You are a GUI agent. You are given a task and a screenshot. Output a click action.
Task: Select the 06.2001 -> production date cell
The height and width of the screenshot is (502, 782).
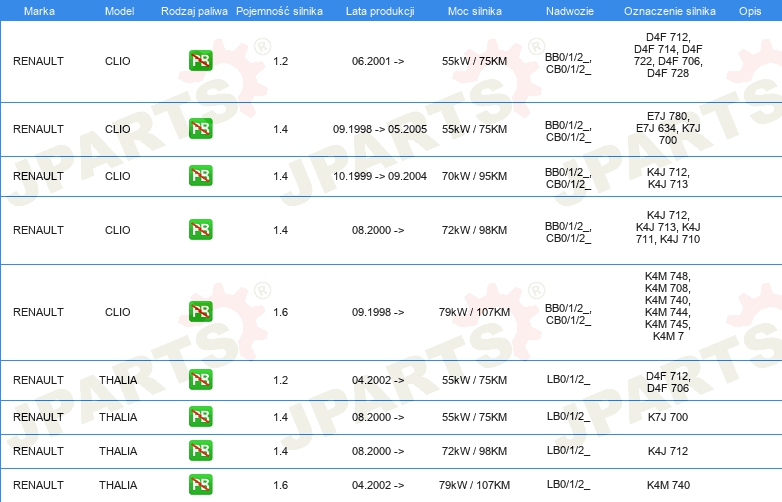(x=378, y=61)
